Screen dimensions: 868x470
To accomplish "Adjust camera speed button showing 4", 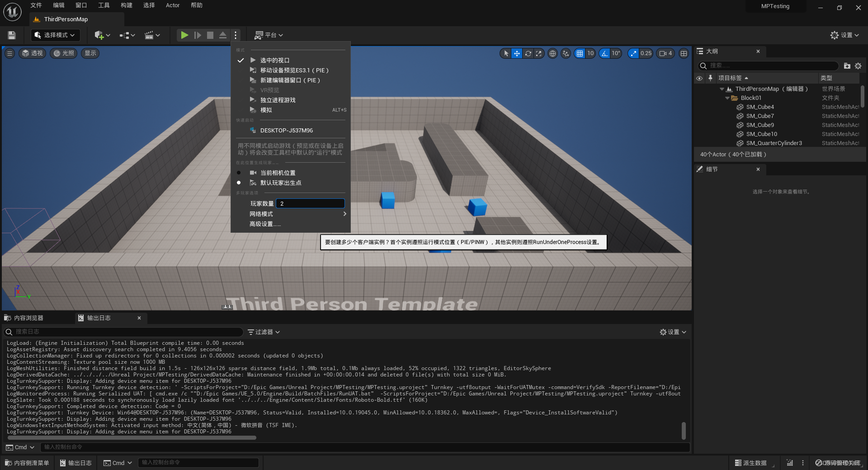I will pos(665,53).
